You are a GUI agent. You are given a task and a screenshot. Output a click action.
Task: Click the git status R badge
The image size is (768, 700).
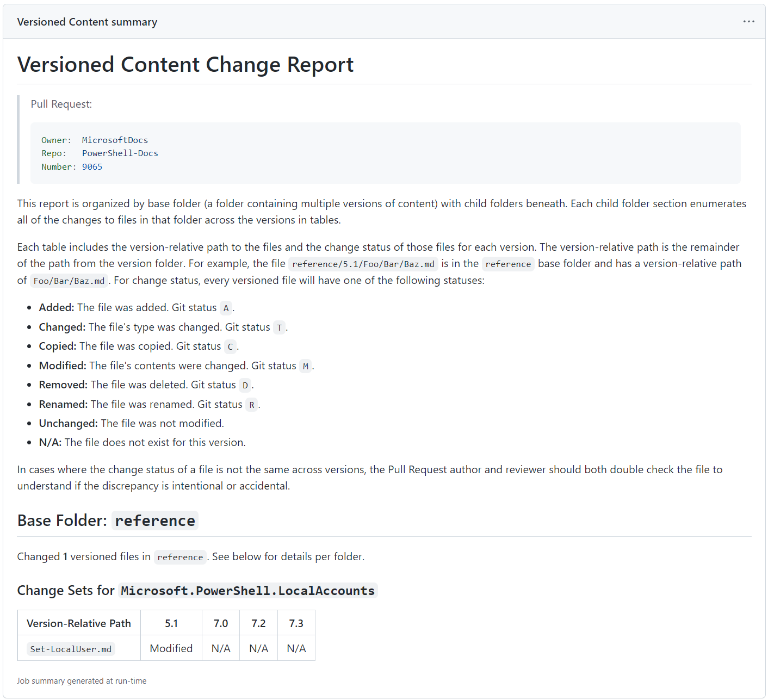[x=251, y=405]
